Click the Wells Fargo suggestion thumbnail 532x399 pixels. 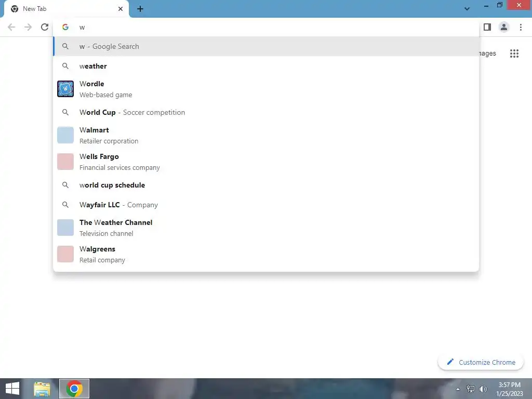[x=65, y=162]
